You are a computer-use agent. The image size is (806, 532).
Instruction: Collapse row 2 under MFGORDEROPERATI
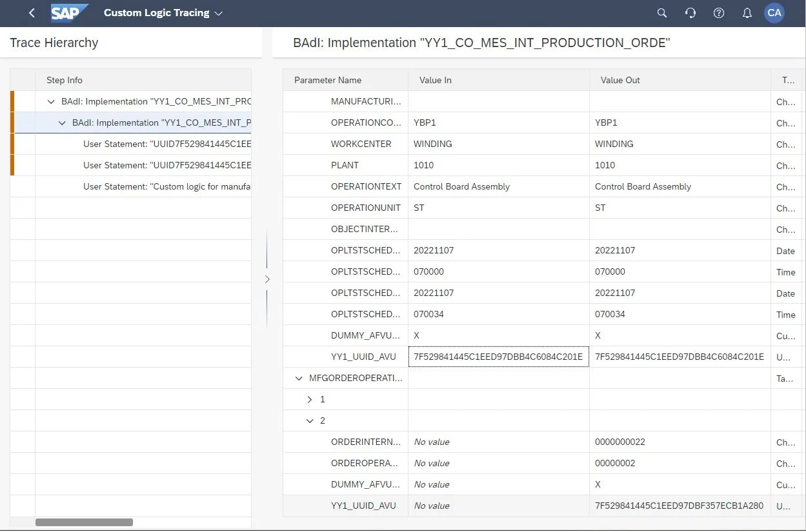[x=310, y=421]
